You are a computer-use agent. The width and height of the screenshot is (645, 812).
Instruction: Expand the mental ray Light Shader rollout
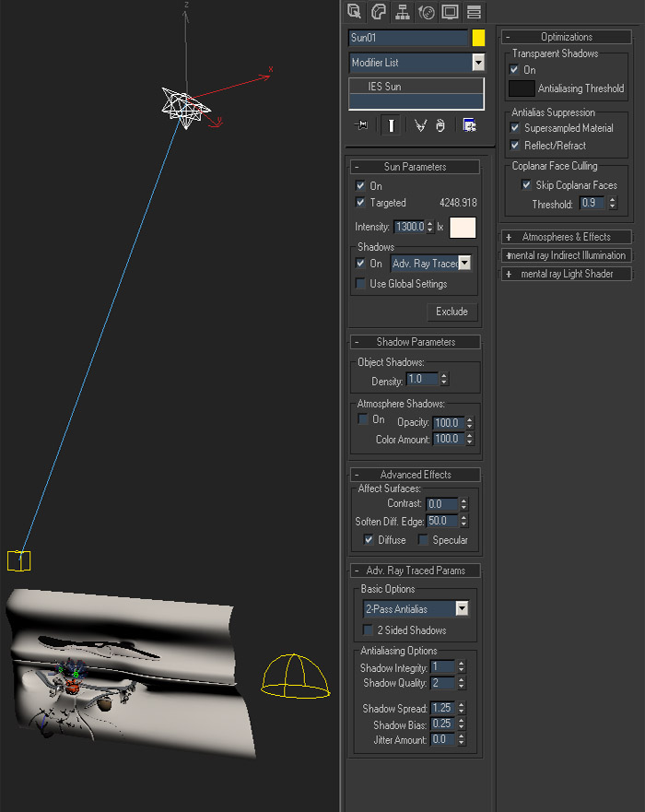566,274
